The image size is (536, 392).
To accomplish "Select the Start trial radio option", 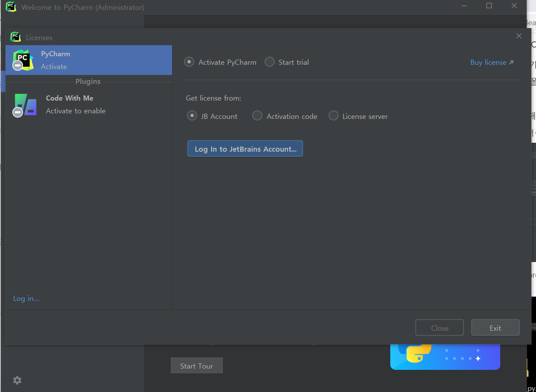I will click(x=270, y=62).
